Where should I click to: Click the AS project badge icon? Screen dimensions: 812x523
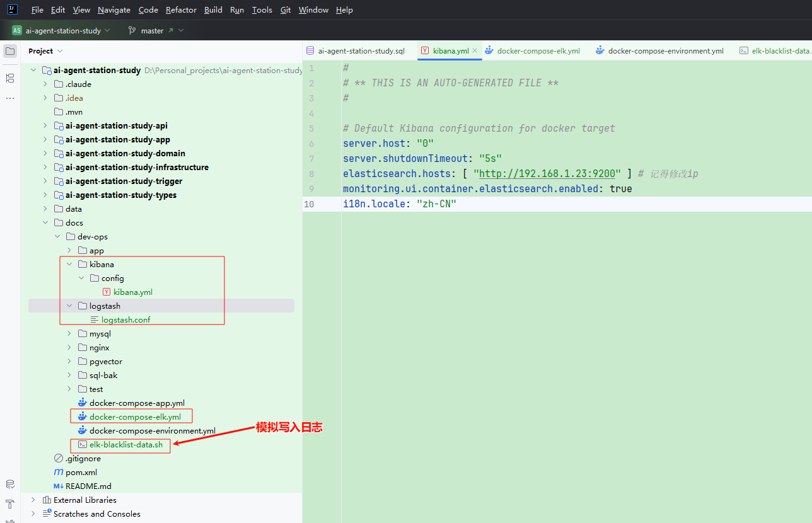(17, 30)
